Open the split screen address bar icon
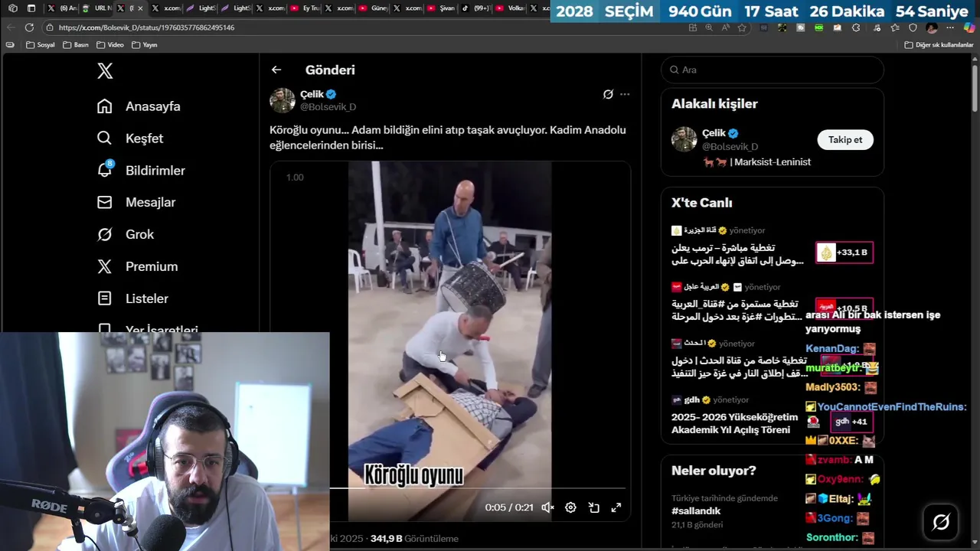 pyautogui.click(x=692, y=28)
